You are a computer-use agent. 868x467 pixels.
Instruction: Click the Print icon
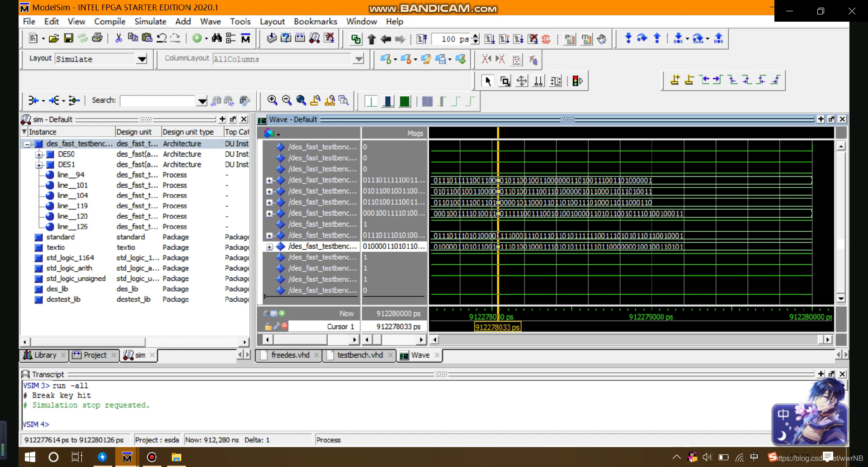click(x=97, y=38)
